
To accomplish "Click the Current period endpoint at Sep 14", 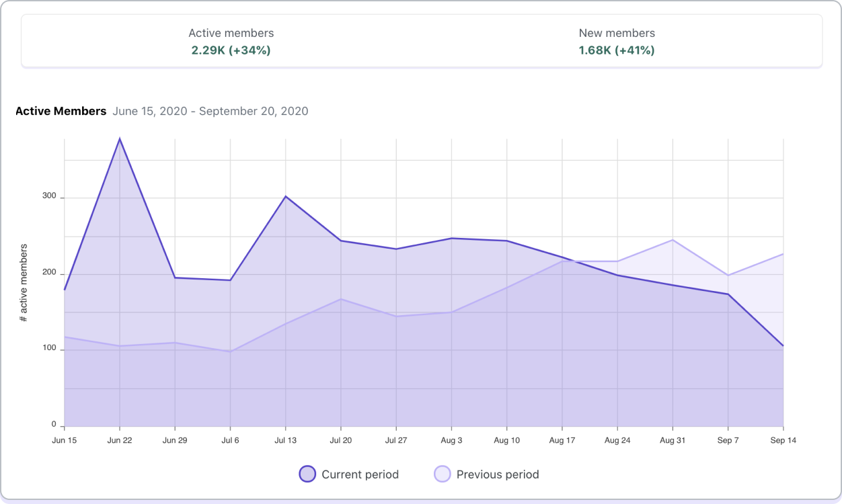I will (x=783, y=346).
